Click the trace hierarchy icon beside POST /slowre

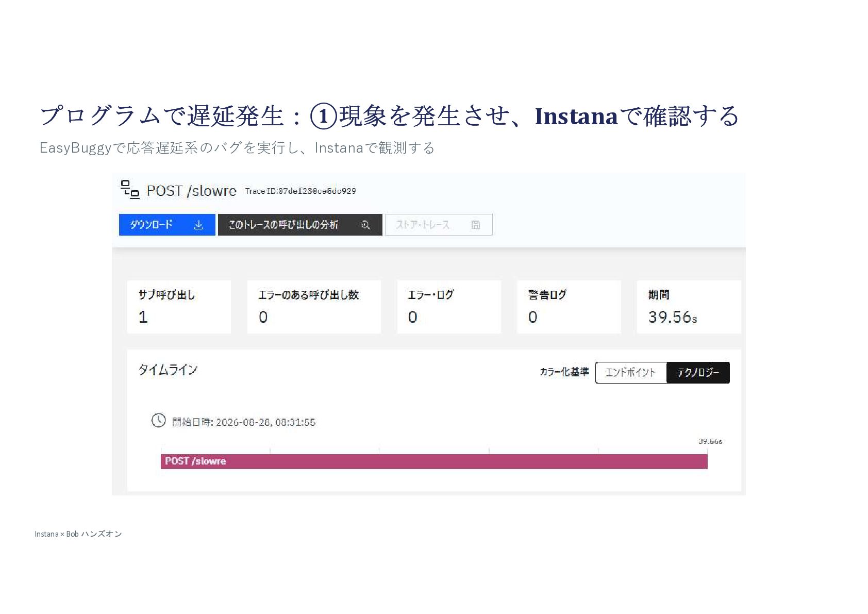(x=130, y=189)
